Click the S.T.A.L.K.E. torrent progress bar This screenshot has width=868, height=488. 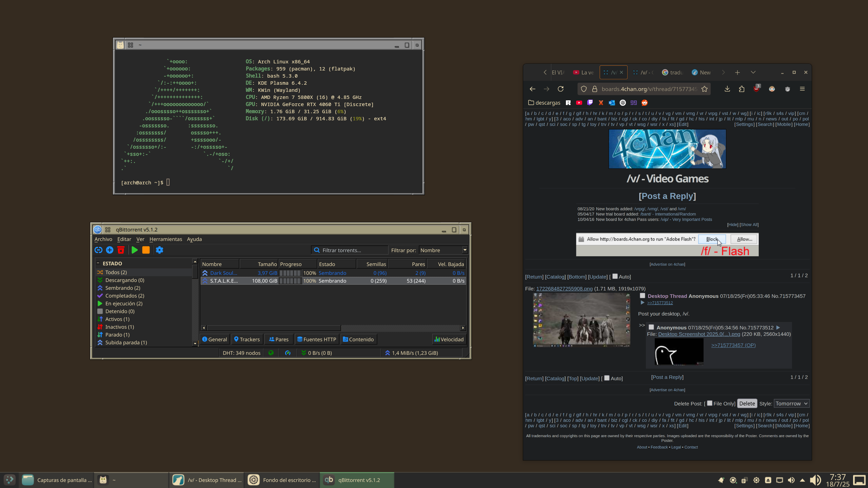290,281
